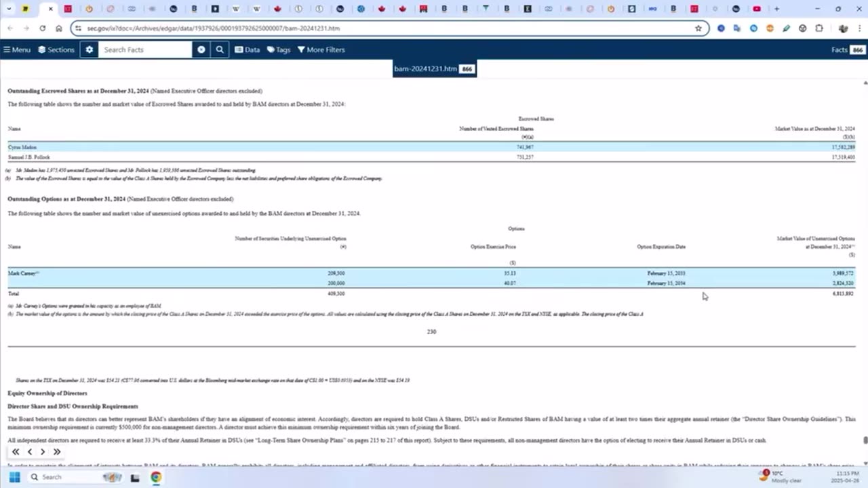Click Mark Carney row name
868x488 pixels.
pyautogui.click(x=24, y=273)
